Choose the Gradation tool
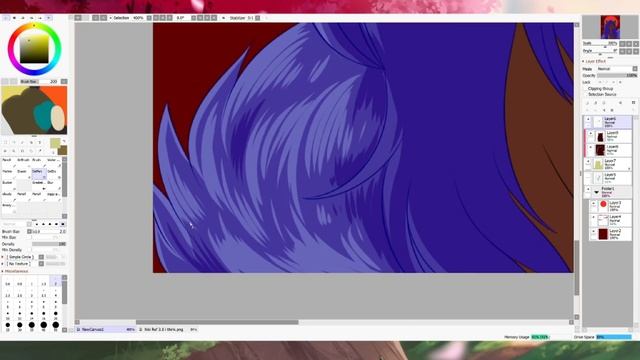Image resolution: width=640 pixels, height=360 pixels. [38, 184]
